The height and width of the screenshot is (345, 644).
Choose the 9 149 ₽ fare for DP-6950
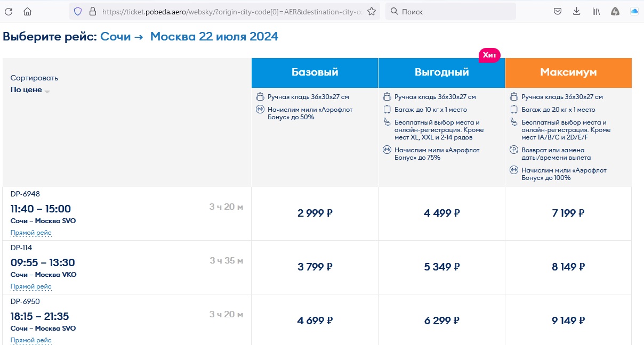coord(568,321)
